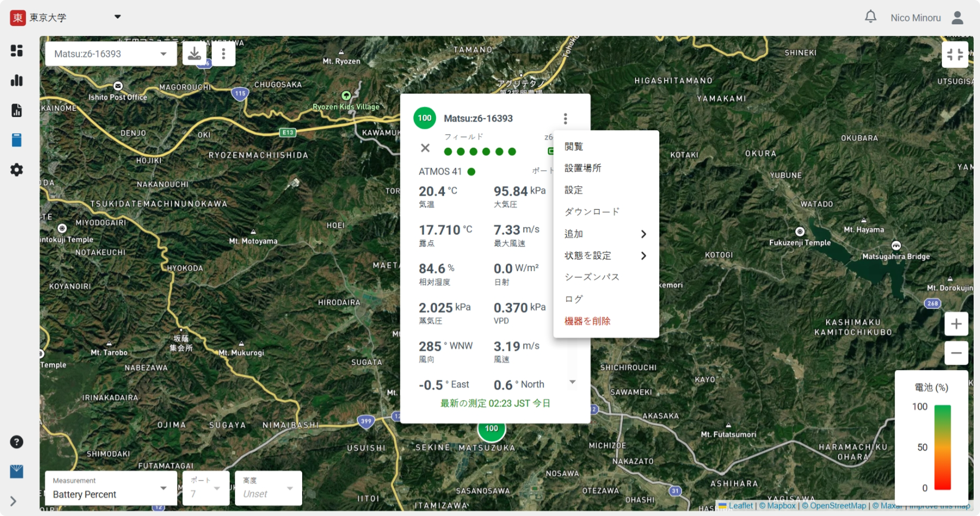The height and width of the screenshot is (516, 980).
Task: Open settings gear in sidebar
Action: click(x=17, y=170)
